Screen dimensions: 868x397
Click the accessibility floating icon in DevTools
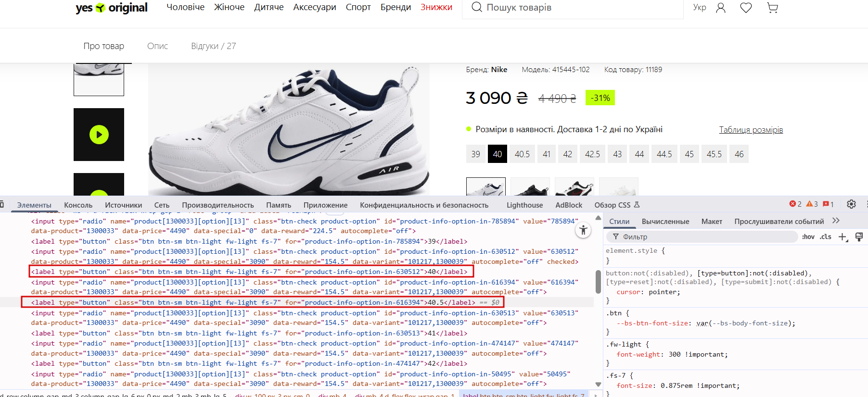click(583, 230)
